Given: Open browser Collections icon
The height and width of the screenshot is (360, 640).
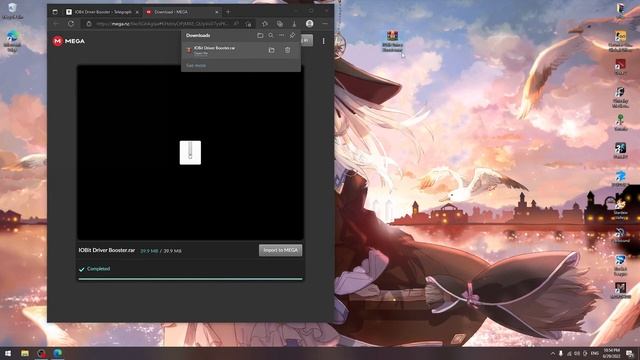Looking at the screenshot, I should (280, 24).
